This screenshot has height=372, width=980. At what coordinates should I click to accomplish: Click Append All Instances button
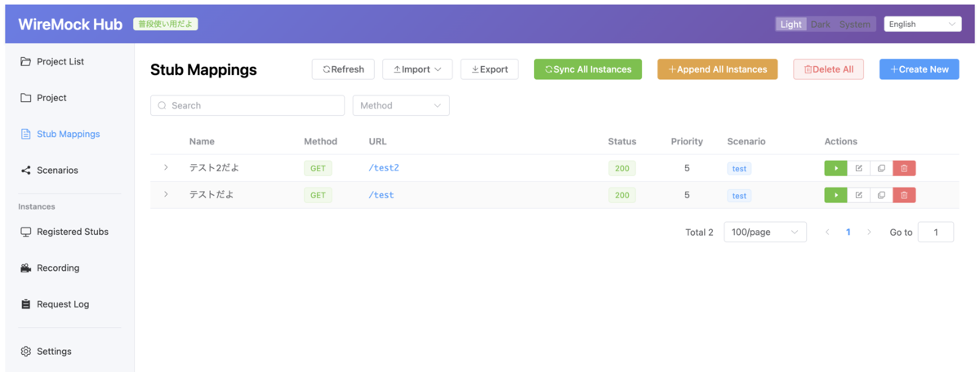point(718,69)
